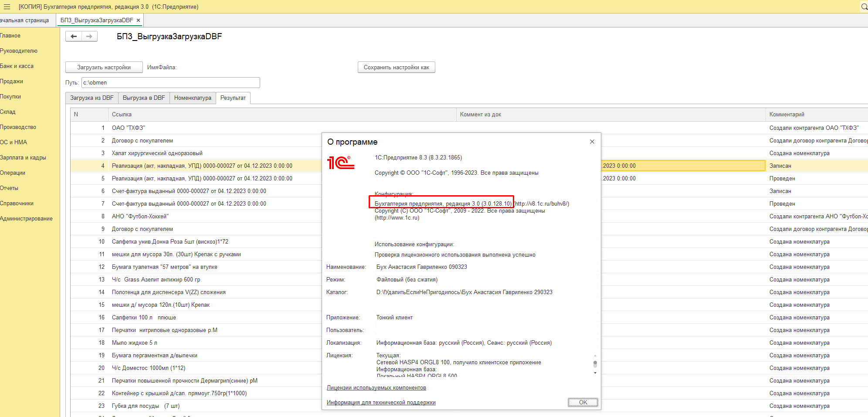Viewport: 868px width, 417px height.
Task: Navigate back with the left arrow button
Action: pos(74,37)
